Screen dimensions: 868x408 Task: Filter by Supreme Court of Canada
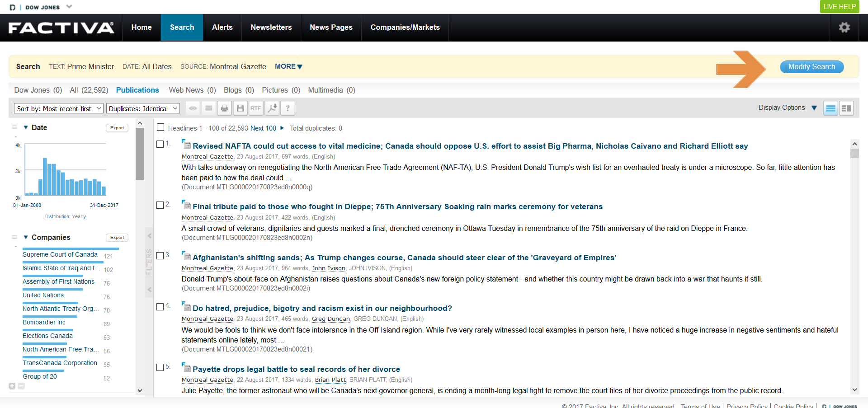click(x=60, y=254)
